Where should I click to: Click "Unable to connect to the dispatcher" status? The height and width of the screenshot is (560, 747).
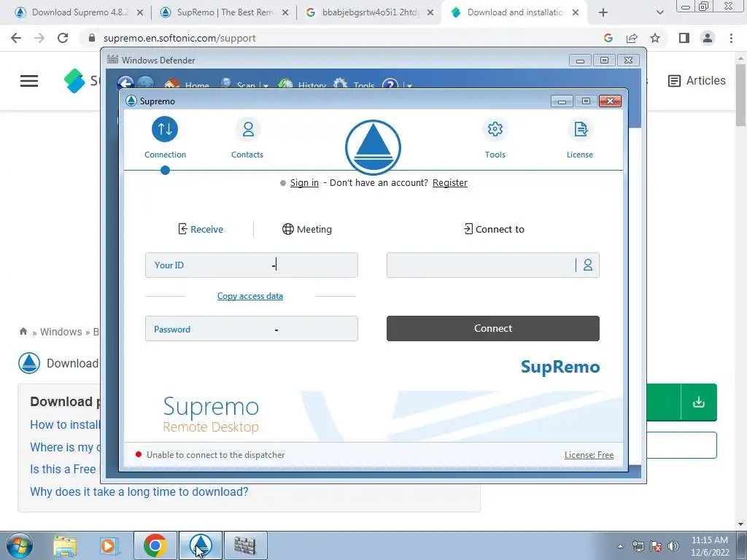[x=215, y=455]
